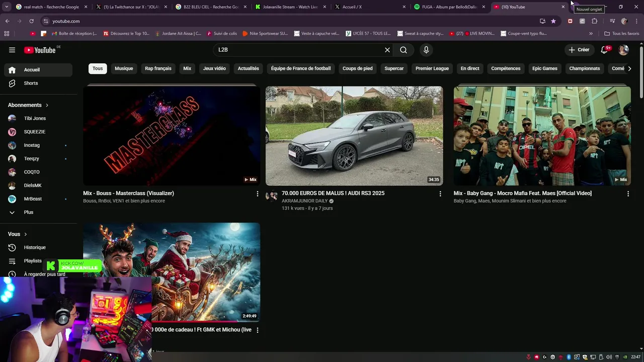
Task: Reload the page
Action: coord(31,21)
